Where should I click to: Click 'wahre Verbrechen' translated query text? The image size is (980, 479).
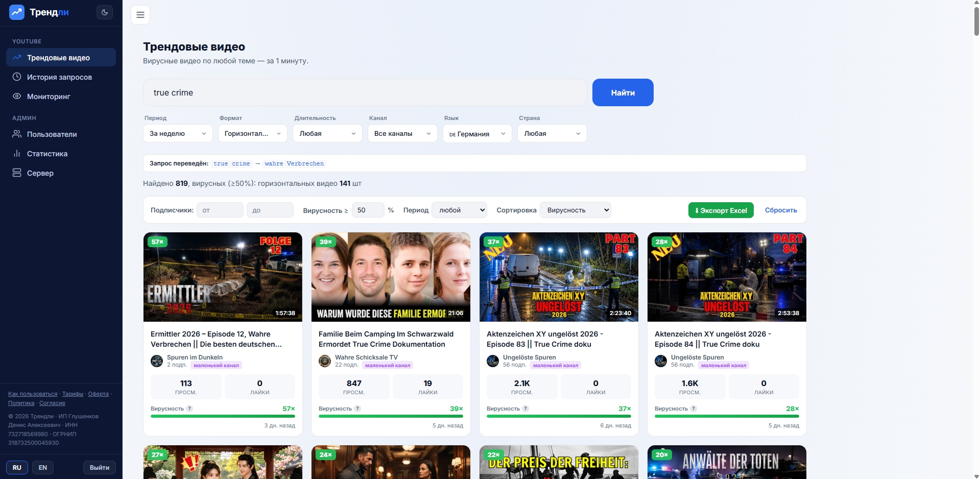pyautogui.click(x=294, y=163)
